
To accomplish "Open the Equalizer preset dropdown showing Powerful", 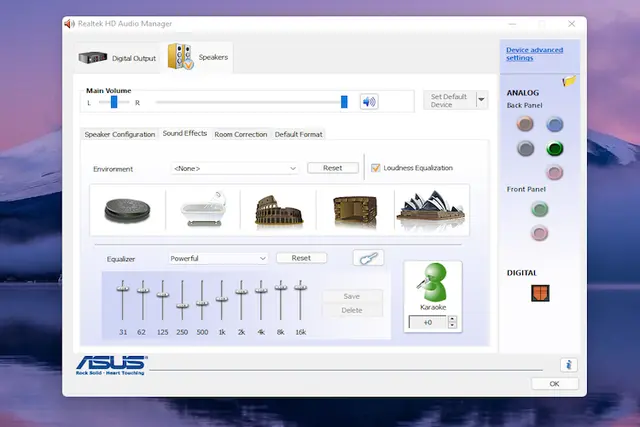I will pos(218,258).
